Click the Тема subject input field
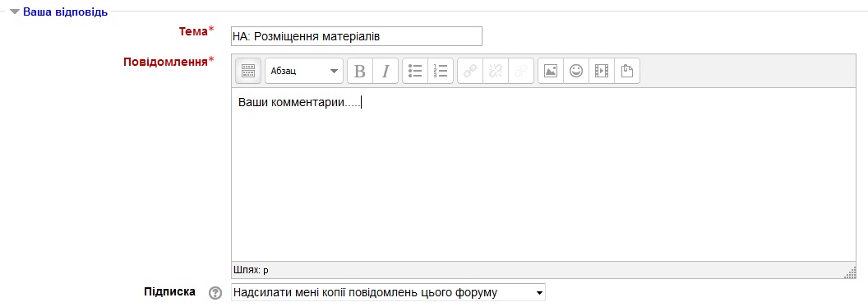Image resolution: width=868 pixels, height=307 pixels. [357, 36]
